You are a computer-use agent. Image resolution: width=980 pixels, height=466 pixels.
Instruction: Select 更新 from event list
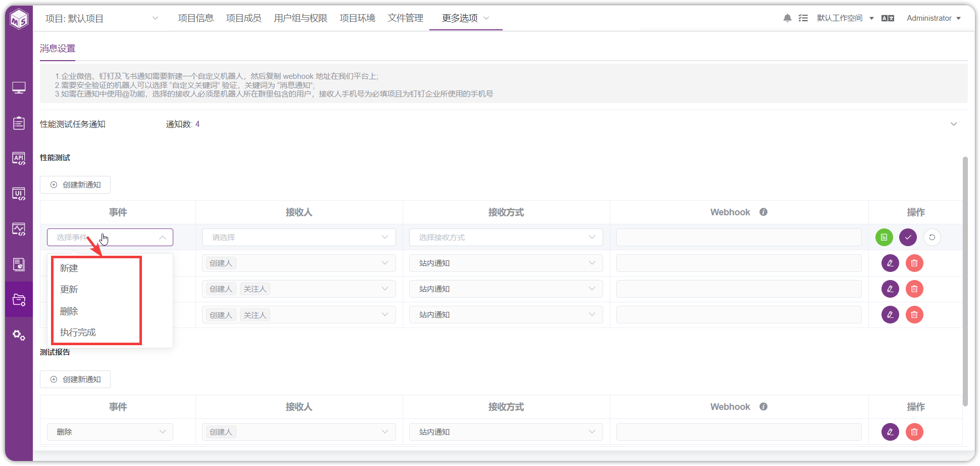coord(69,290)
